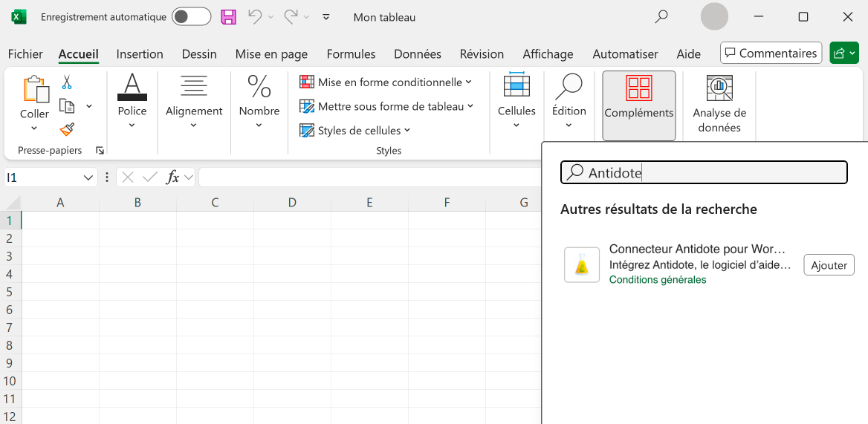Click the title bar search magnifier
The width and height of the screenshot is (868, 424).
[661, 17]
